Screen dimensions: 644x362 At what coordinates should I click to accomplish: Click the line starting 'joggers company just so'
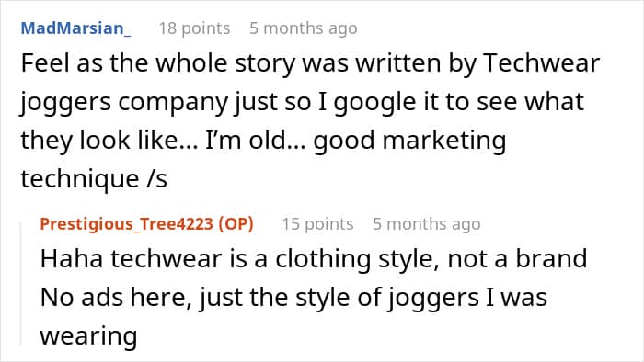click(x=302, y=102)
